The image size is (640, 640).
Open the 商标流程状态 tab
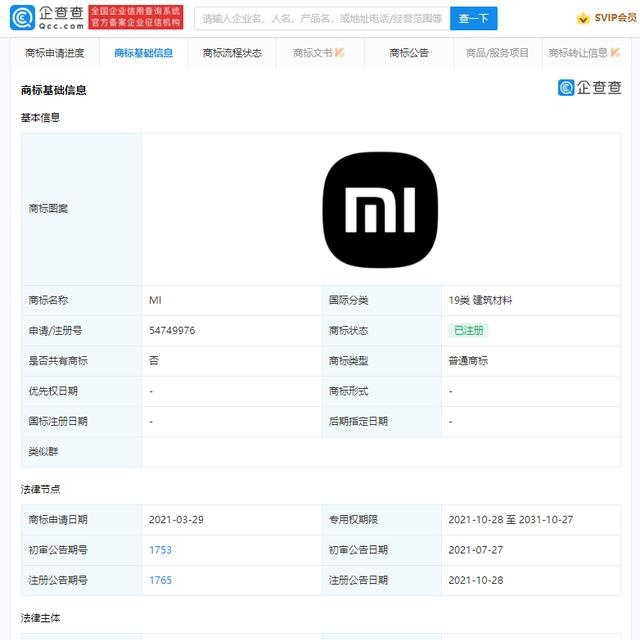pyautogui.click(x=232, y=53)
